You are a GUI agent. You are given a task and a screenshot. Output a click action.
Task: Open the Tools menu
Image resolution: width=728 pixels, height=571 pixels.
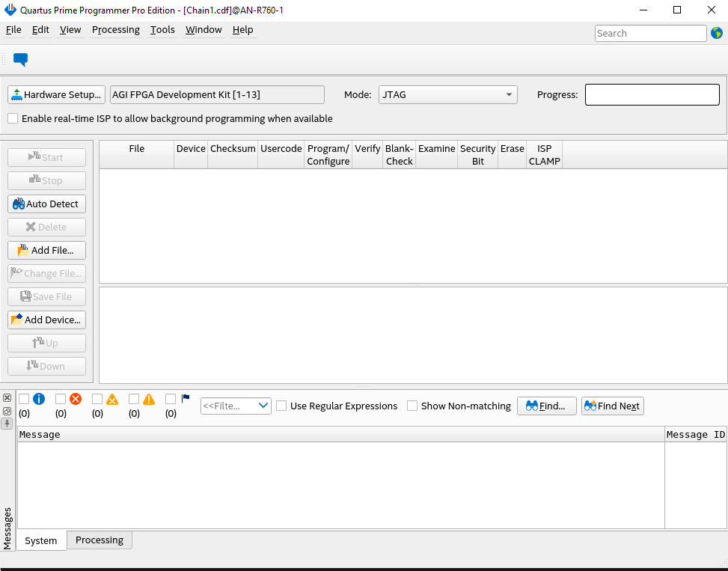point(162,30)
